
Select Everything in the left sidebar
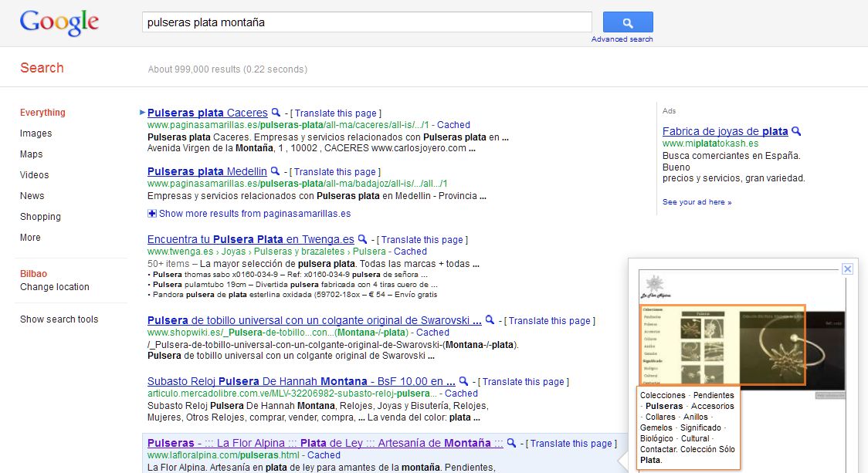[42, 113]
